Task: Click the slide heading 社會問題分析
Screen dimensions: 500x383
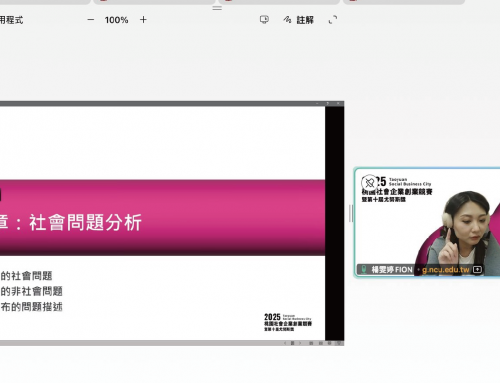Action: 85,223
